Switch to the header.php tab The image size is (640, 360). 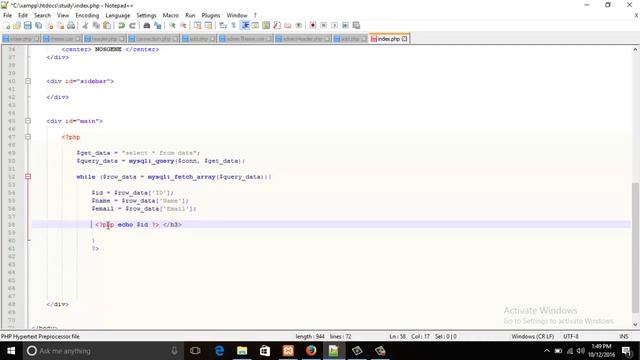[104, 39]
